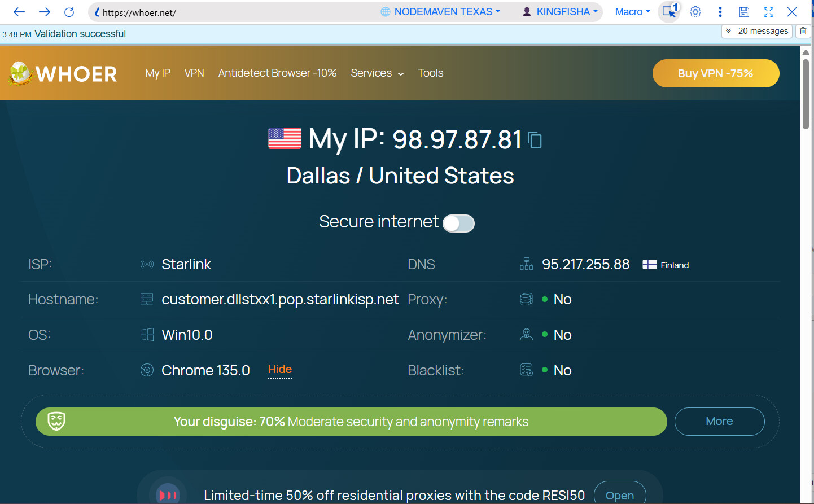Click the Your disguise 70% green bar
The image size is (814, 504).
[351, 422]
